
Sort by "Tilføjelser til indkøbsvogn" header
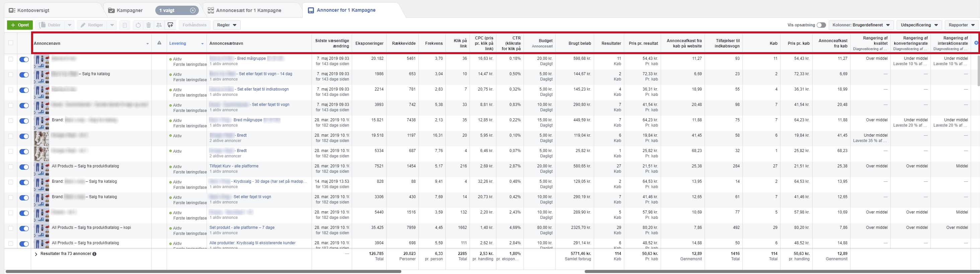point(727,43)
